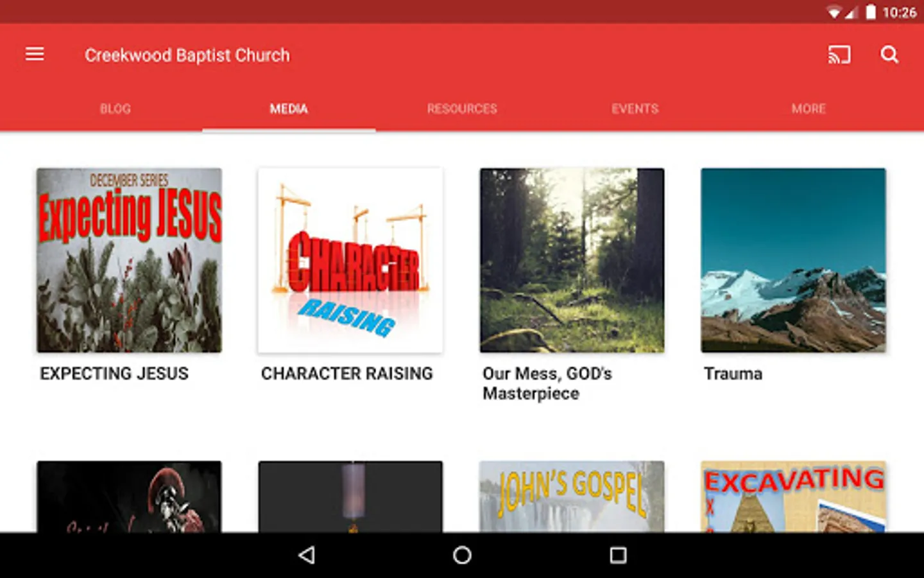Open the search magnifier icon
The height and width of the screenshot is (578, 924).
(889, 55)
